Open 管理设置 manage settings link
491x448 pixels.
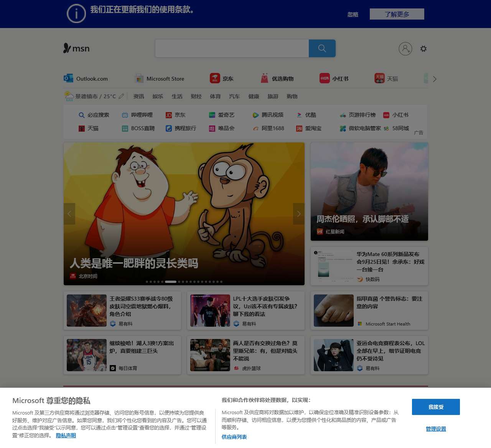pos(436,429)
